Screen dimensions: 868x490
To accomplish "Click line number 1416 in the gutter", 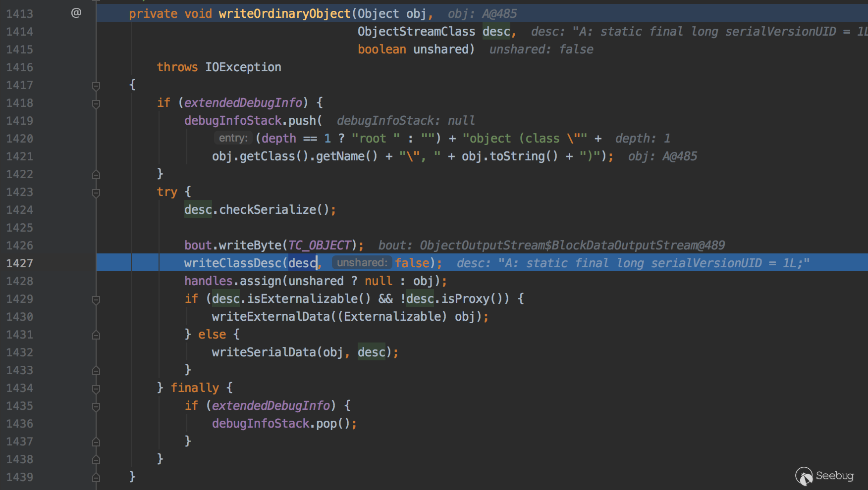I will pyautogui.click(x=20, y=67).
